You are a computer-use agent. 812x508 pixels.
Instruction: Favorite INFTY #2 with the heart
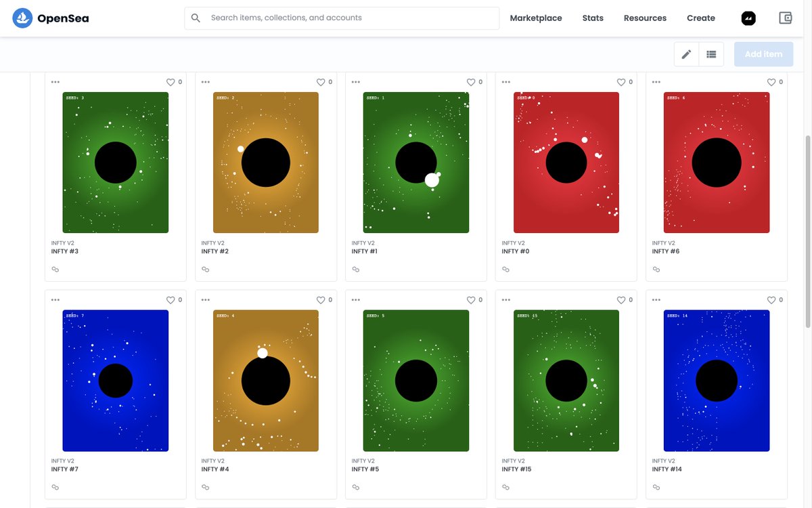(x=321, y=82)
